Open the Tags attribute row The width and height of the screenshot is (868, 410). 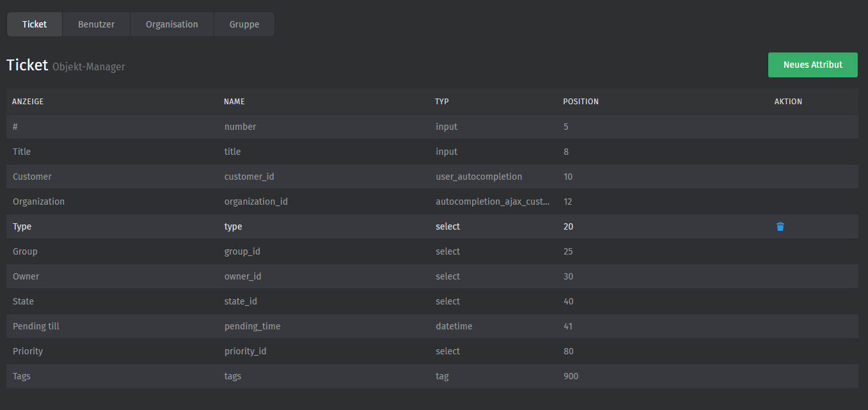(432, 376)
